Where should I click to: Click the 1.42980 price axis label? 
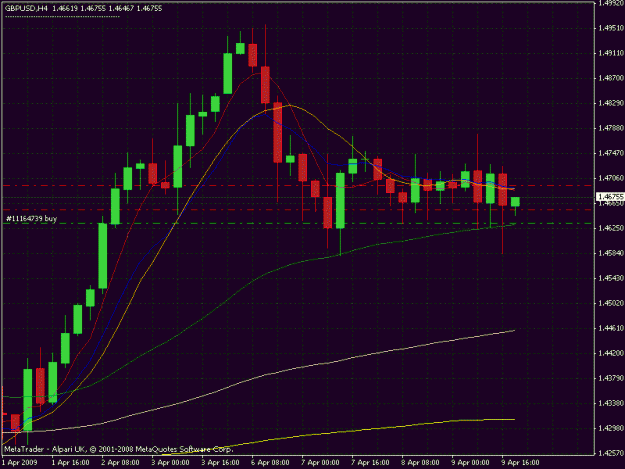pyautogui.click(x=610, y=428)
